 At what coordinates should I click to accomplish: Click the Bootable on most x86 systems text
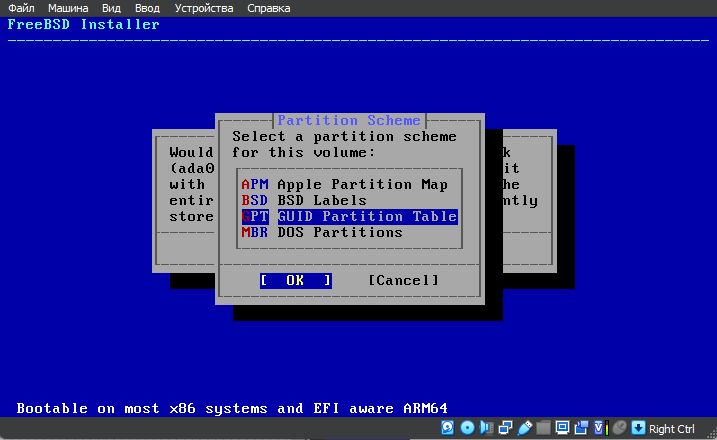click(x=232, y=408)
